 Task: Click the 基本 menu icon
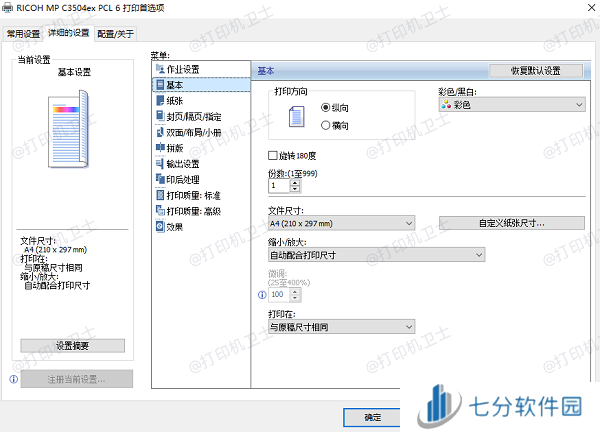pos(160,85)
